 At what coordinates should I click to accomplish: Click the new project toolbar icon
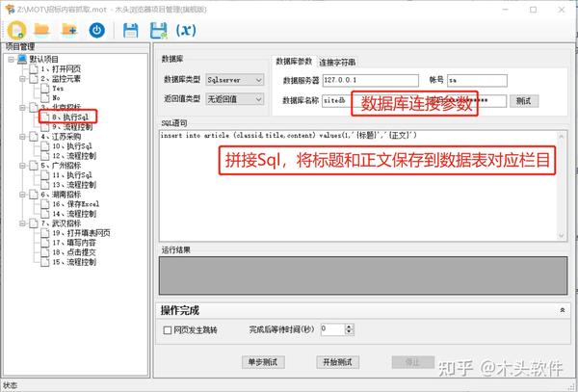16,30
